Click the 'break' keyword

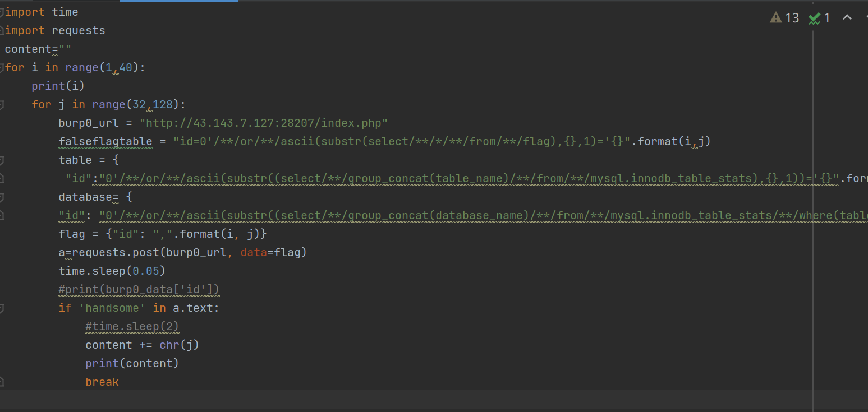(102, 382)
